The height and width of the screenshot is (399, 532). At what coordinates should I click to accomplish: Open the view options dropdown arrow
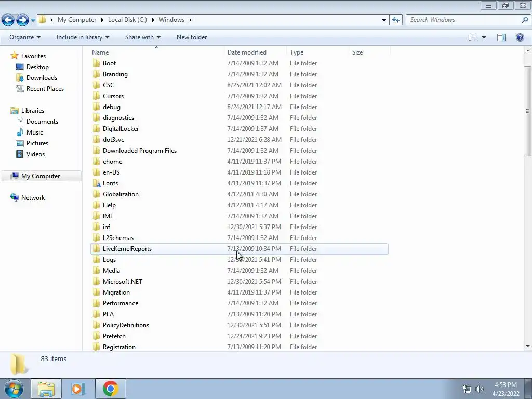pos(484,37)
